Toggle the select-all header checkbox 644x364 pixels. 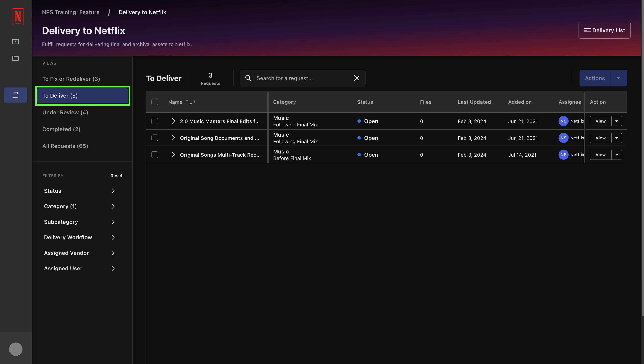155,102
